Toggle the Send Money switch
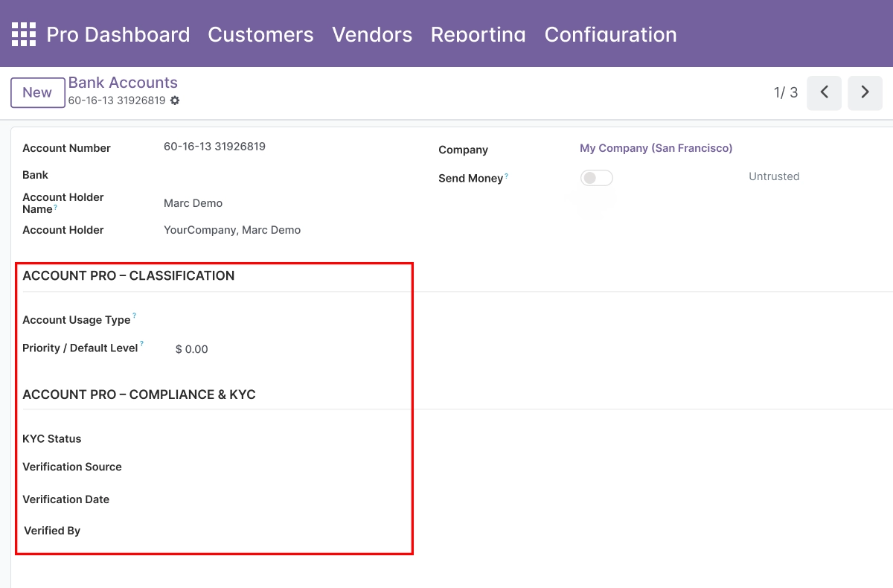The image size is (893, 588). tap(596, 178)
